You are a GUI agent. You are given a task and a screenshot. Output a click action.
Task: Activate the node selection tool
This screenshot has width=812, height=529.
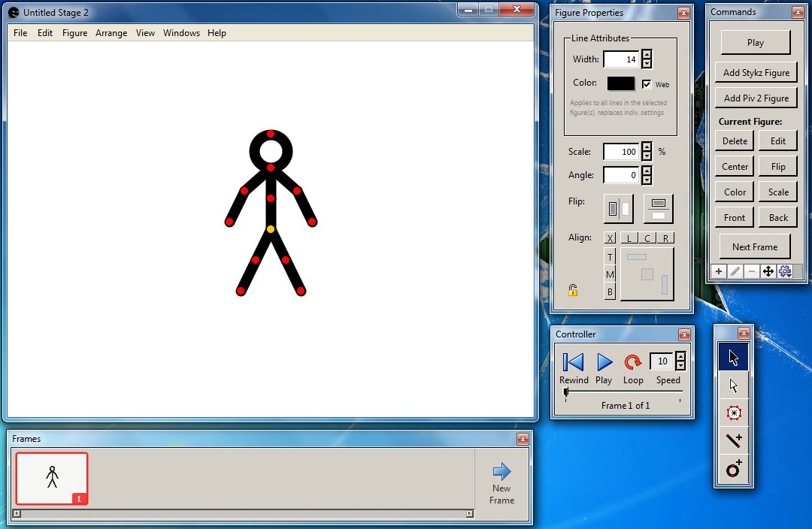(x=733, y=413)
